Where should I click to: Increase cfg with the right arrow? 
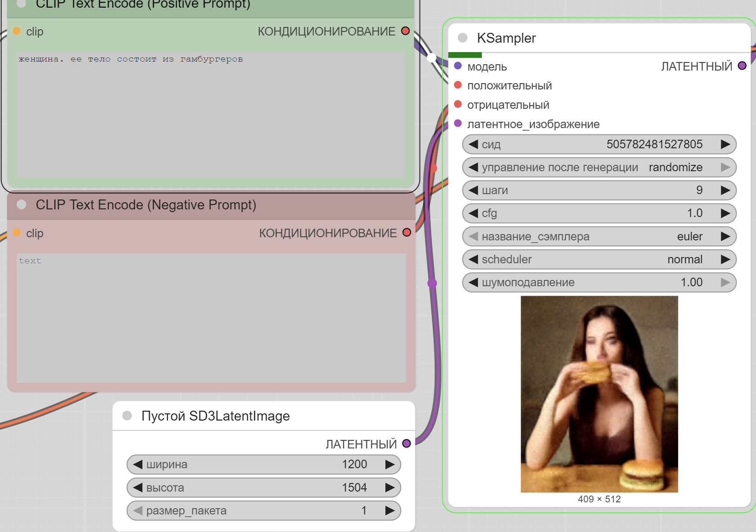point(725,213)
